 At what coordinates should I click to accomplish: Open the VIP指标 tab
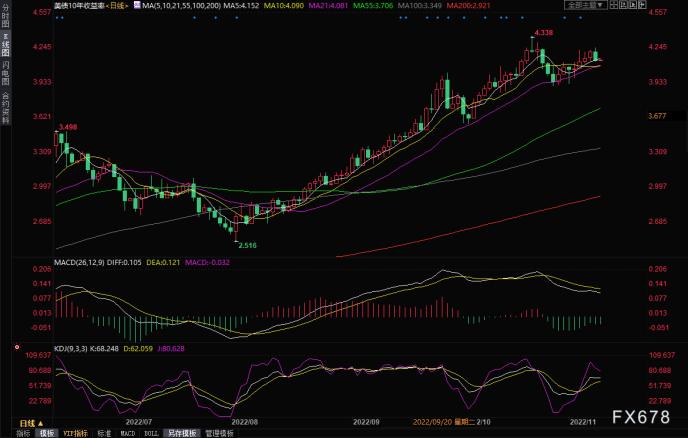pos(75,433)
